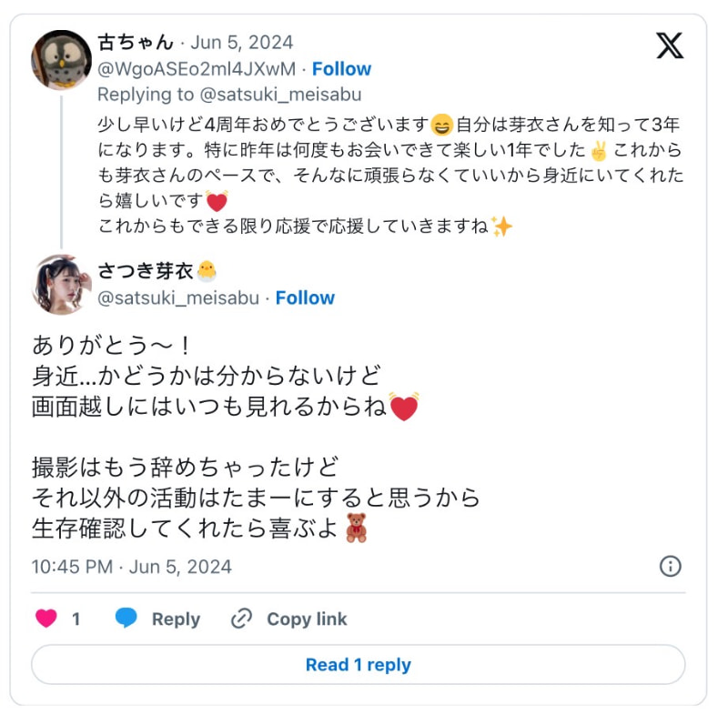Click the Read 1 reply button
Image resolution: width=728 pixels, height=715 pixels.
[x=359, y=665]
